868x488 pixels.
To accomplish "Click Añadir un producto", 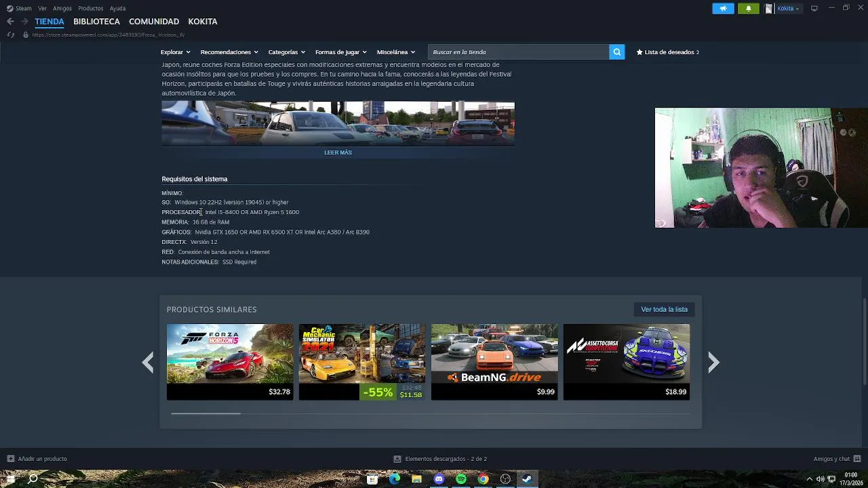I will coord(37,459).
